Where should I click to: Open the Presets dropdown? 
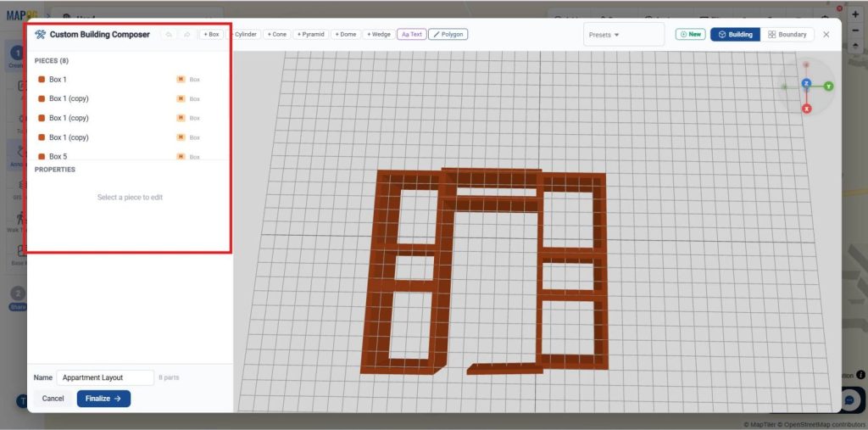(623, 35)
